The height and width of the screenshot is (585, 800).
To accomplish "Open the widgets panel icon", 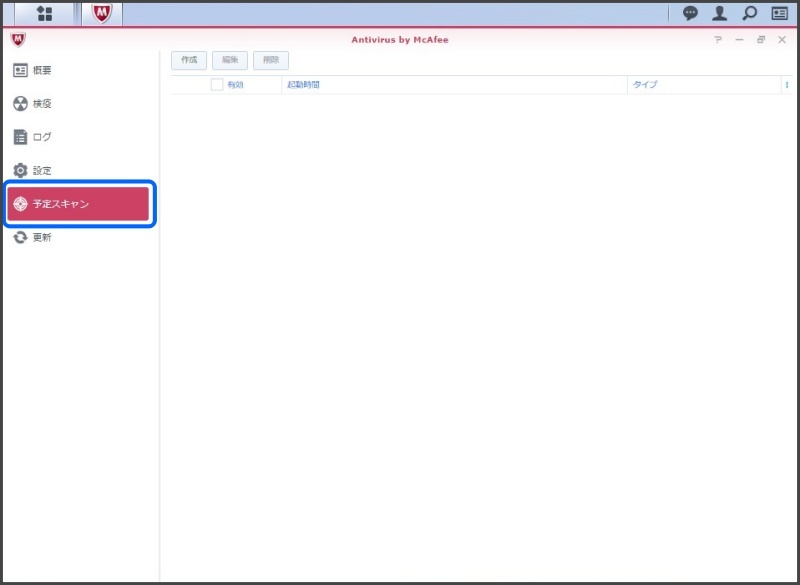I will pyautogui.click(x=780, y=13).
